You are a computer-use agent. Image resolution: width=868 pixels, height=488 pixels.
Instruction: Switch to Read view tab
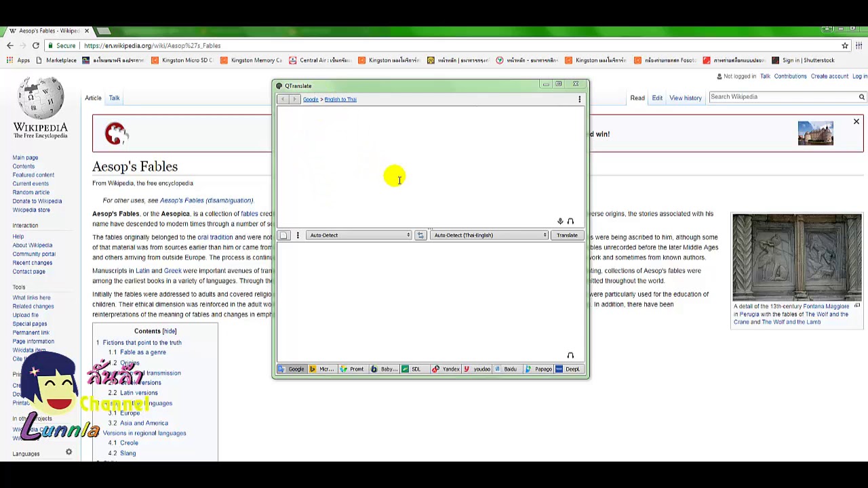tap(637, 98)
